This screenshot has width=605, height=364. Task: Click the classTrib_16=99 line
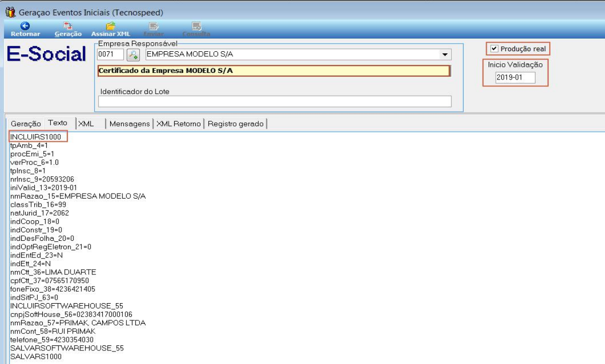[38, 205]
